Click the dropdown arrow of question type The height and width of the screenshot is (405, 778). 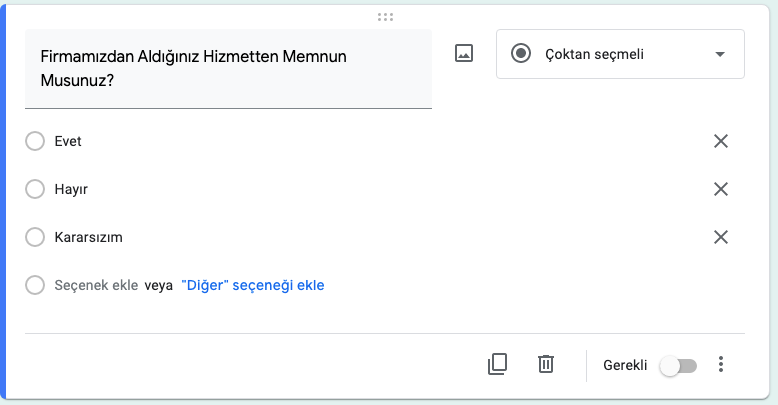click(x=719, y=55)
